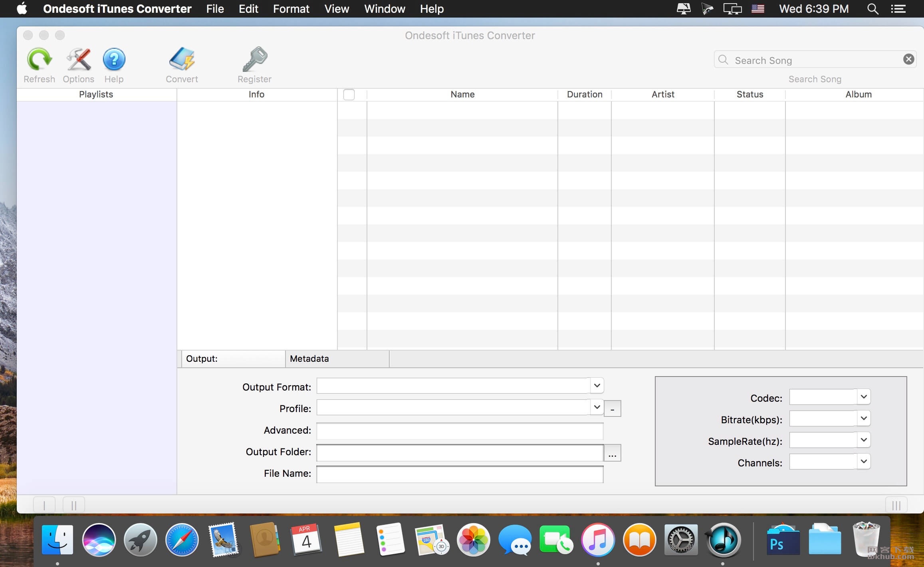Click the Refresh toolbar icon
This screenshot has width=924, height=567.
[x=39, y=59]
